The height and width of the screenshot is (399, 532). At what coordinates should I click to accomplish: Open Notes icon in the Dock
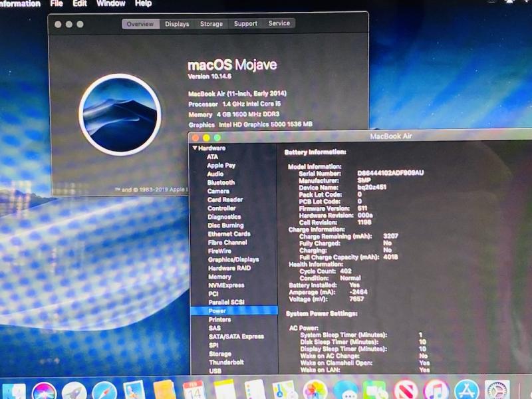coord(225,390)
